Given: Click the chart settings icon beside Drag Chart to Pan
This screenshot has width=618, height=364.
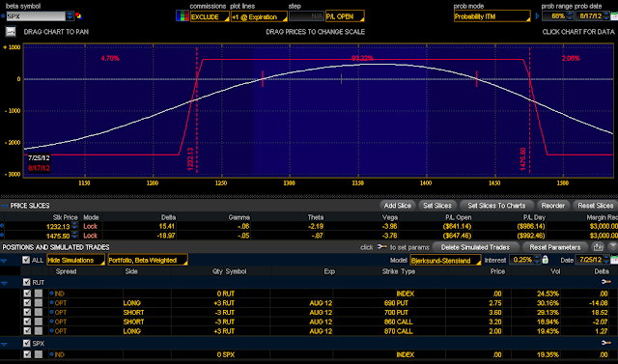Looking at the screenshot, I should pyautogui.click(x=11, y=32).
